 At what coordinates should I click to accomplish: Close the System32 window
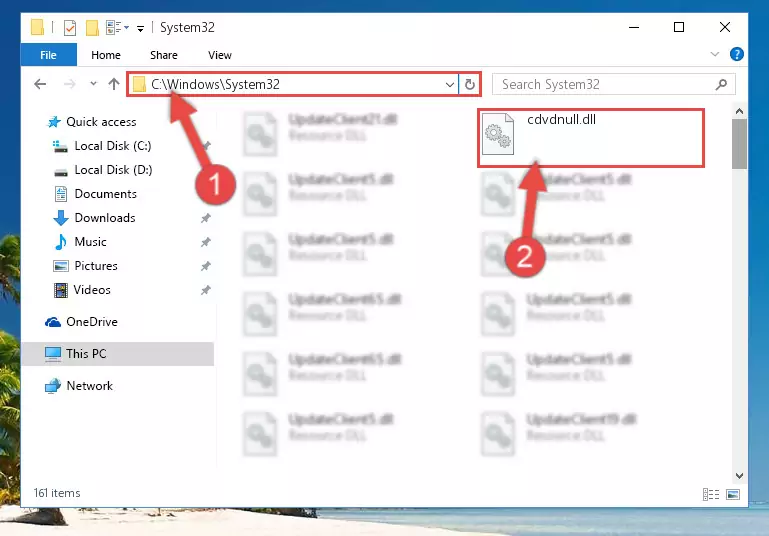[x=724, y=27]
